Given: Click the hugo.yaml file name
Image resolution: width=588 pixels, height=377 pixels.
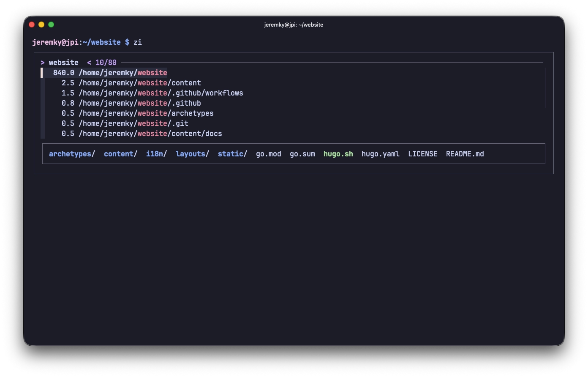Looking at the screenshot, I should [380, 154].
